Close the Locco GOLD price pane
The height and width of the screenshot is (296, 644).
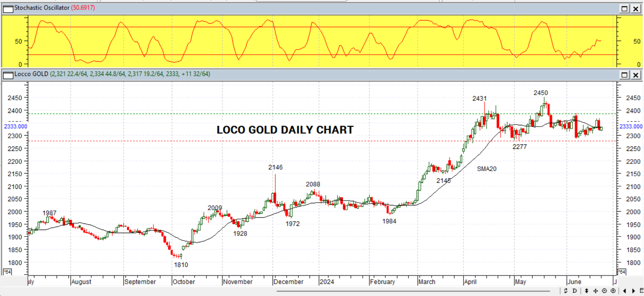(636, 75)
